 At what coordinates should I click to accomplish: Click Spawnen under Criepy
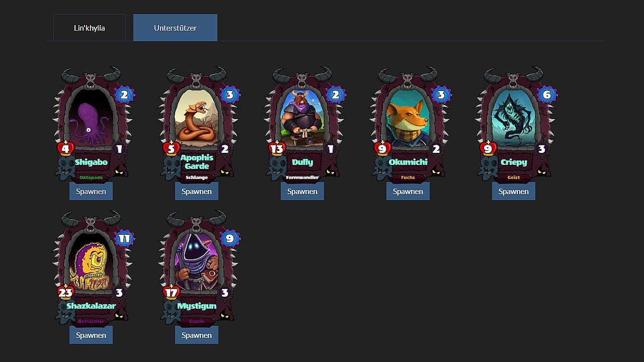pos(514,191)
